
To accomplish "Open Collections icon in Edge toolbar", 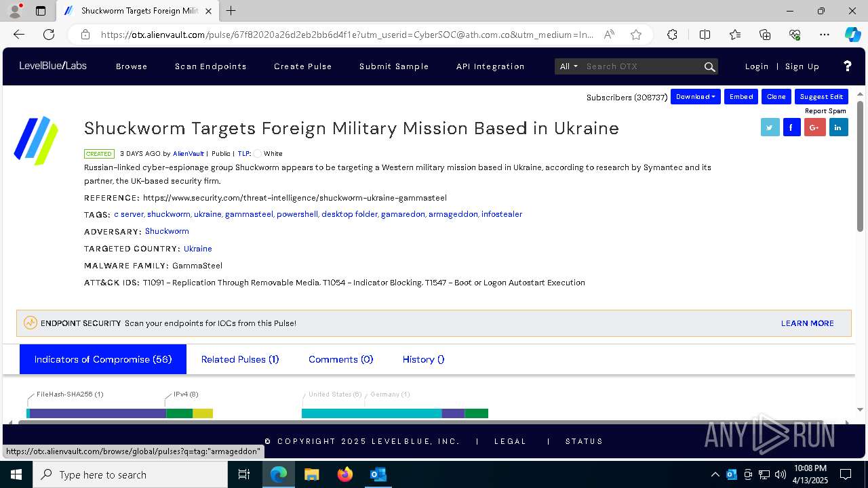I will tap(765, 35).
